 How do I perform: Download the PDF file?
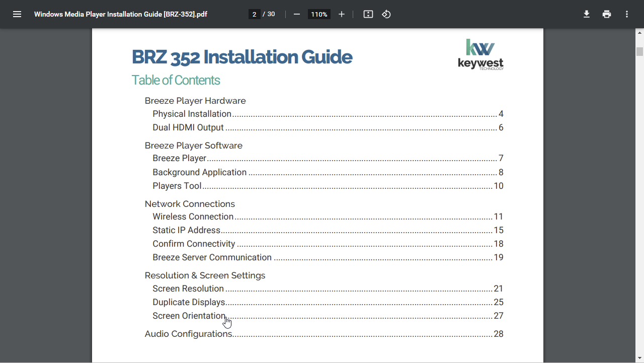click(587, 14)
